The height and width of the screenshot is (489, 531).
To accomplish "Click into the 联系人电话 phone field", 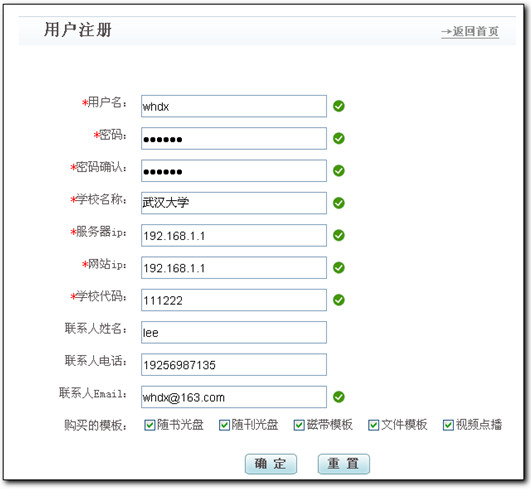I will click(234, 365).
